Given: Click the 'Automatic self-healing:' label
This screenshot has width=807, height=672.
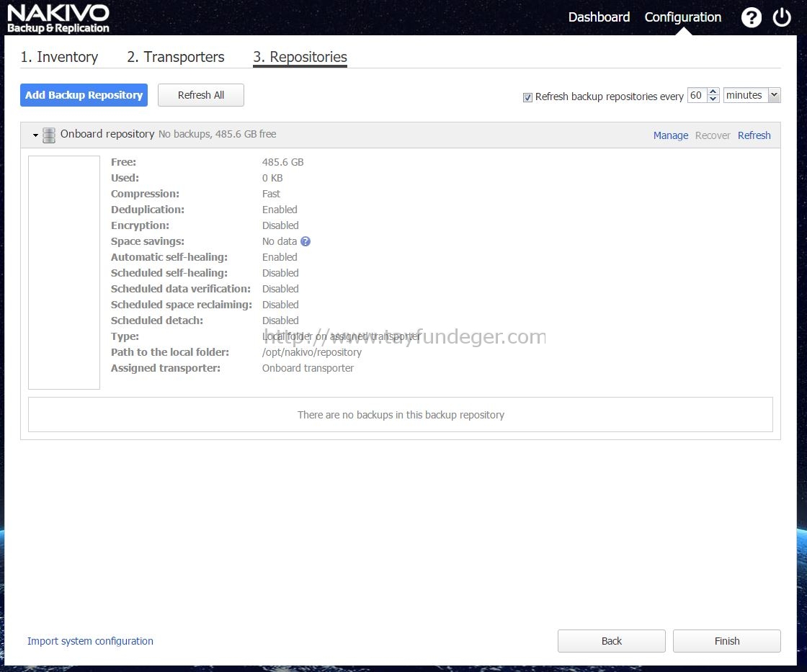Looking at the screenshot, I should click(169, 257).
